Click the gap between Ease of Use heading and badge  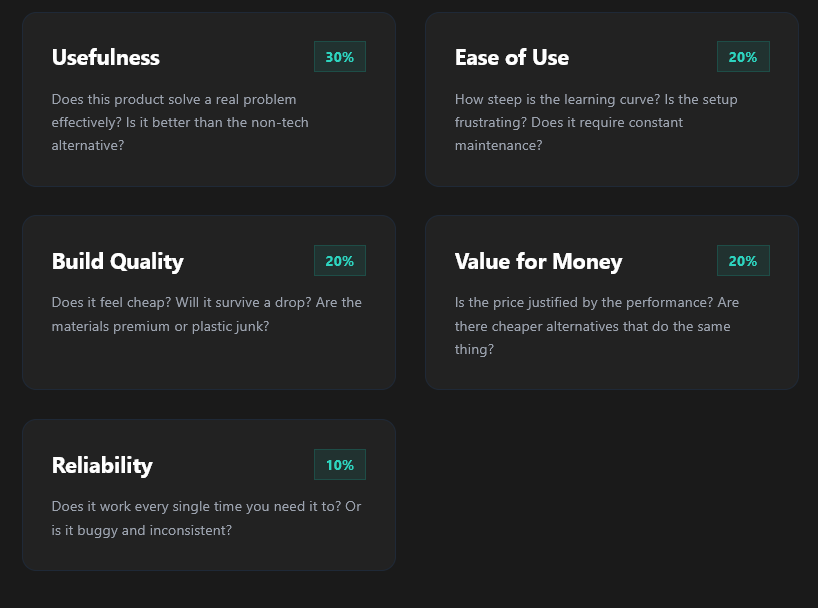pos(642,58)
